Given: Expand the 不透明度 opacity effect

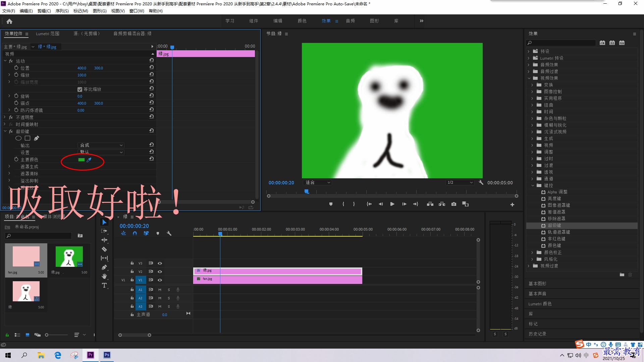Looking at the screenshot, I should pos(5,117).
